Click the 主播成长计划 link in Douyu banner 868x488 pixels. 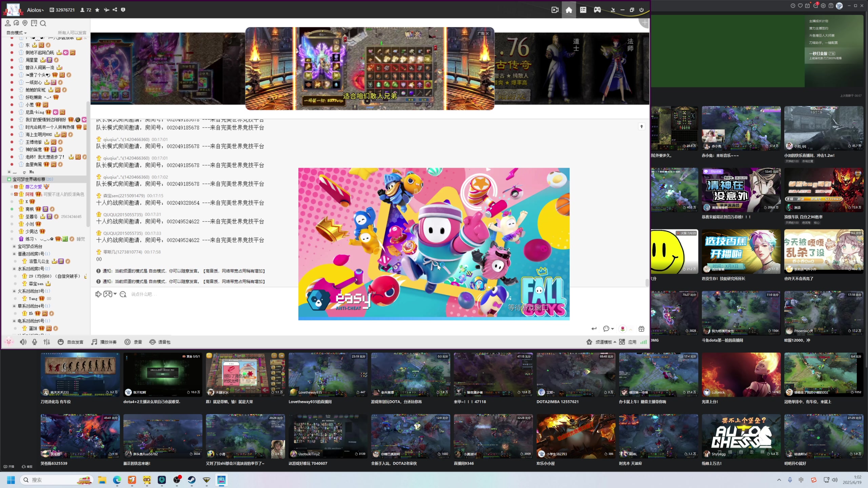(x=818, y=21)
